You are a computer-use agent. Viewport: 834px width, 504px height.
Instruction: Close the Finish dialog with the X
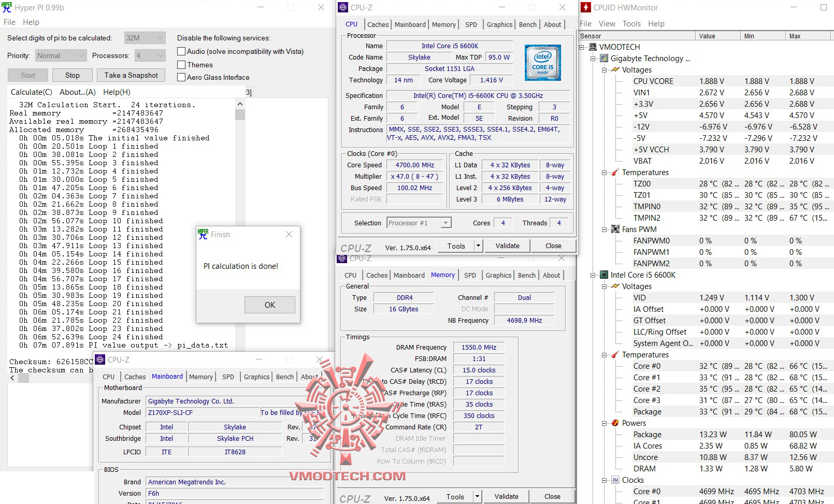click(x=289, y=234)
